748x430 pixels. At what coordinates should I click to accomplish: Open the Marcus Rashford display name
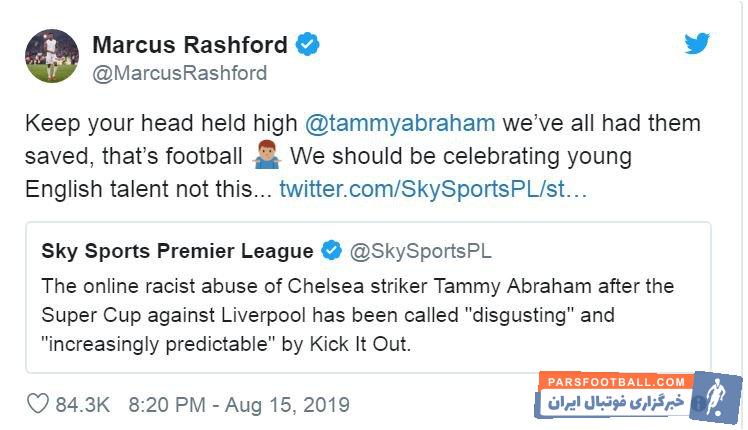(x=190, y=45)
